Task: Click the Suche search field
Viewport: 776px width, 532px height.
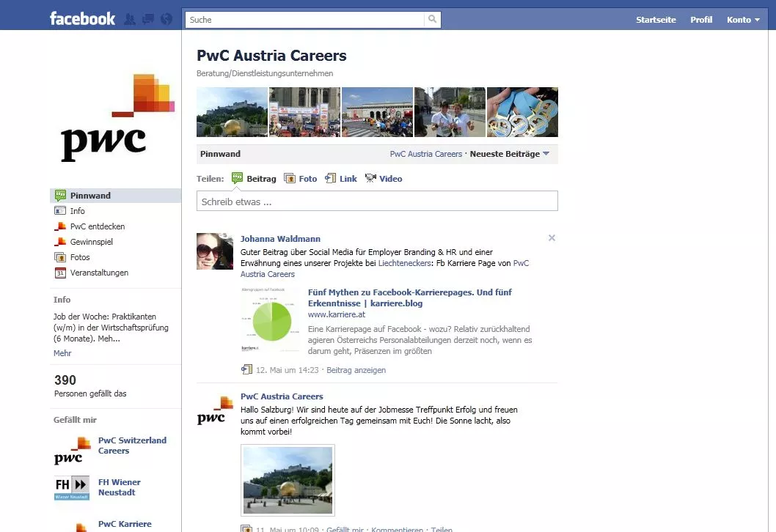Action: 305,20
